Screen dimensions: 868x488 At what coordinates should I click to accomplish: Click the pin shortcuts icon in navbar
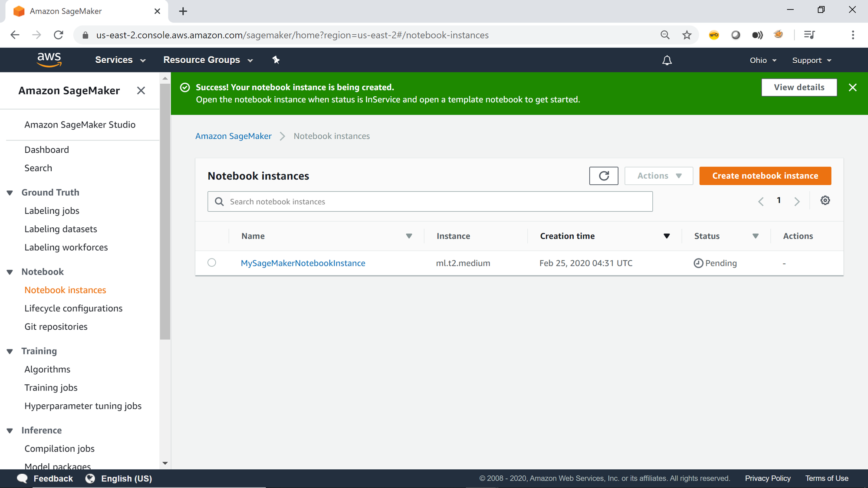coord(276,60)
